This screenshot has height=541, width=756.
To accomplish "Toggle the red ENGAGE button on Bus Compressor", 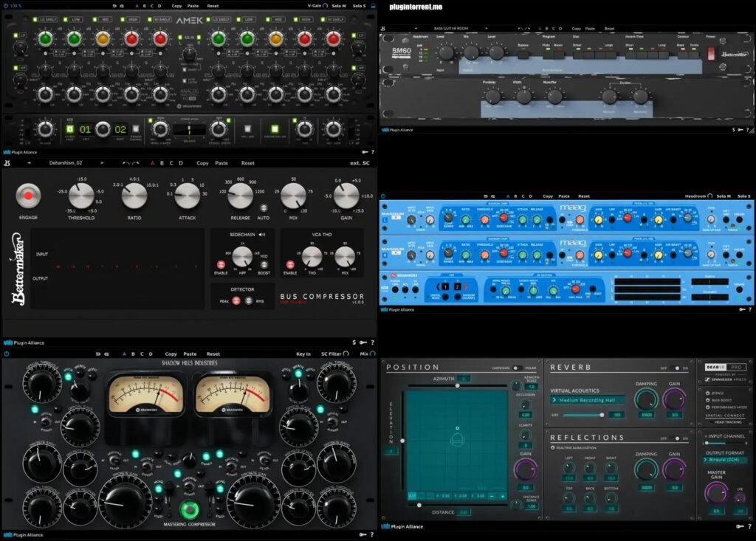I will tap(28, 196).
